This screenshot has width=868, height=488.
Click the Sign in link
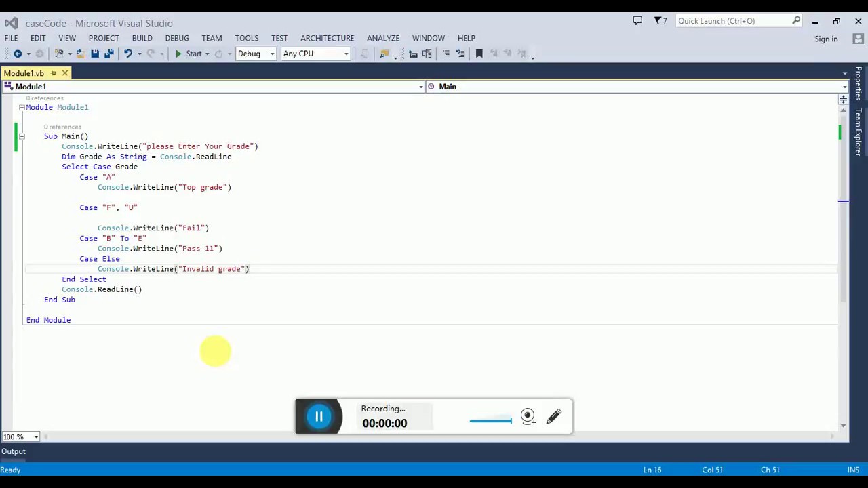[x=826, y=39]
